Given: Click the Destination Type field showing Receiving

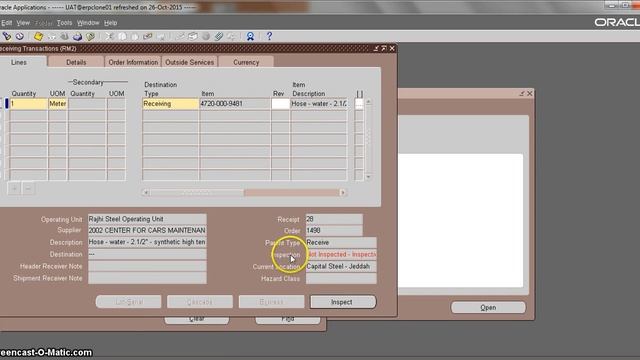Looking at the screenshot, I should [171, 104].
